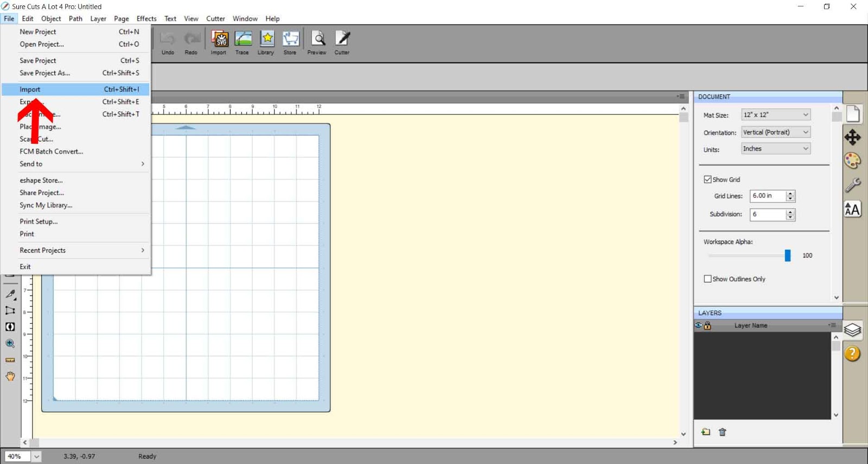Click canvas vertical scrollbar down arrow
The height and width of the screenshot is (464, 868).
click(684, 434)
